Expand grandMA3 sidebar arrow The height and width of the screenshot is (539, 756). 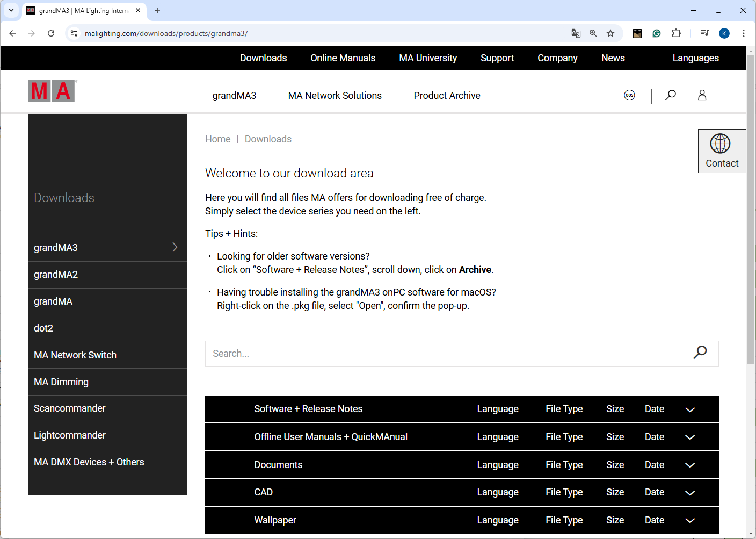175,247
